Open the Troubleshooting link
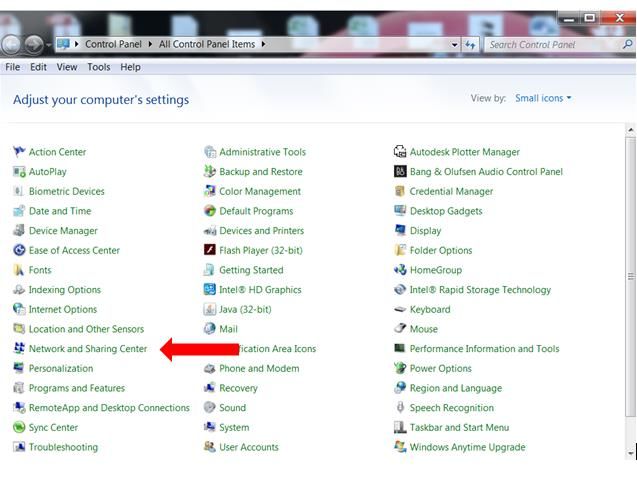Image resolution: width=637 pixels, height=481 pixels. point(63,447)
